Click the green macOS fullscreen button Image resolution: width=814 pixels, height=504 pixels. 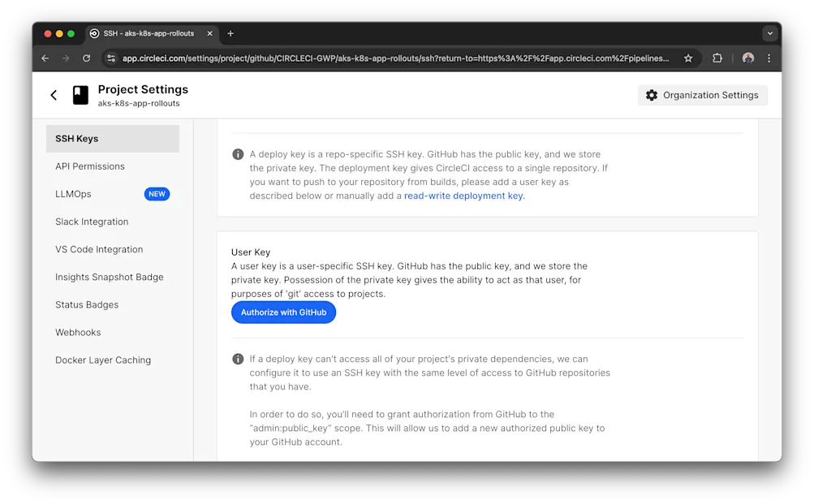pyautogui.click(x=71, y=34)
